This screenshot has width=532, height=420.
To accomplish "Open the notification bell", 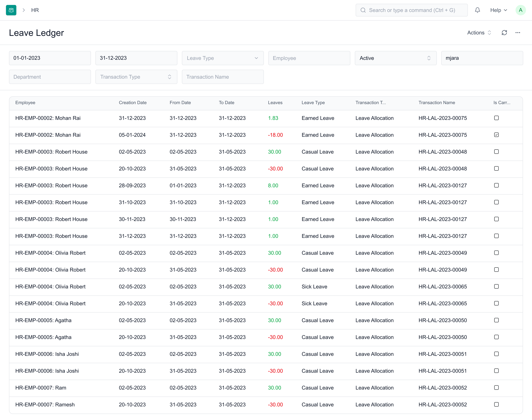I will pos(477,10).
